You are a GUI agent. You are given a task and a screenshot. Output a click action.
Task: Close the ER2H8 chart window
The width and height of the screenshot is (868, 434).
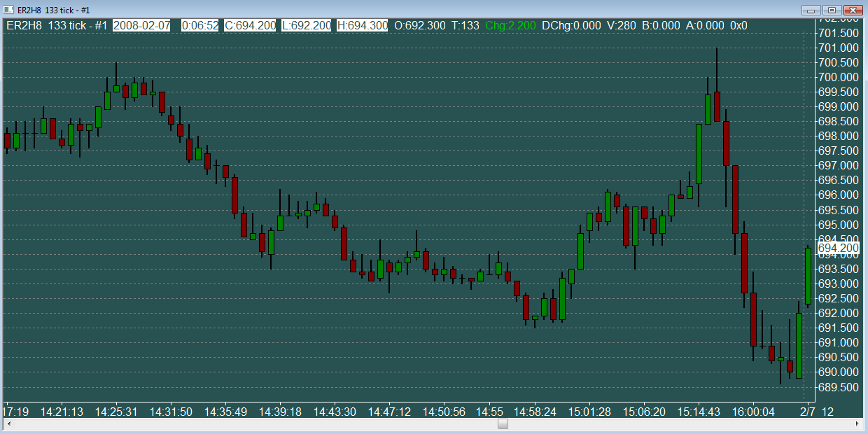(x=852, y=10)
